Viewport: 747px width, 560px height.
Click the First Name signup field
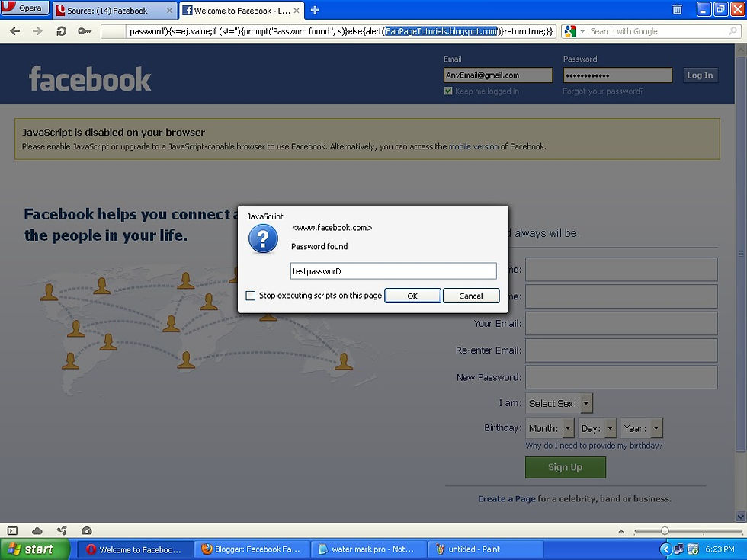(621, 270)
